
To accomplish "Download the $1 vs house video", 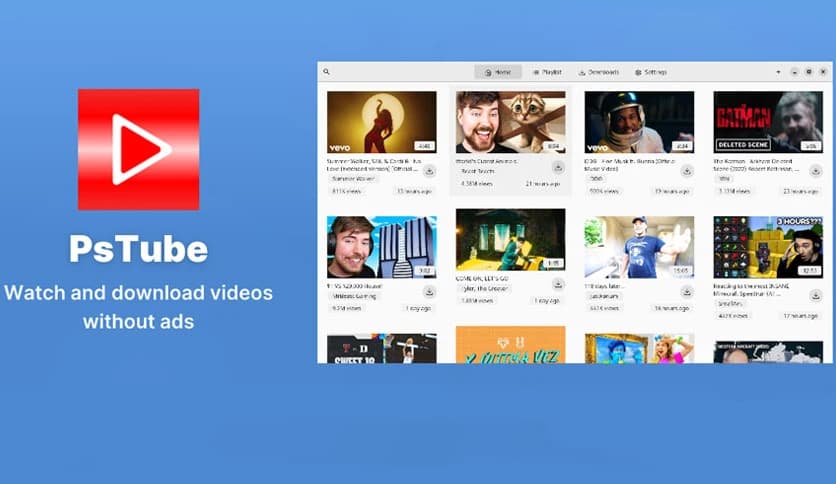I will 429,291.
